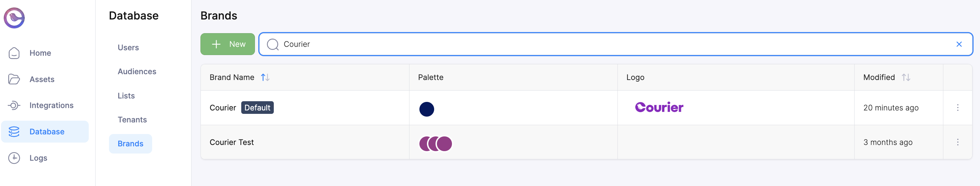Go to Assets in the sidebar

tap(42, 79)
